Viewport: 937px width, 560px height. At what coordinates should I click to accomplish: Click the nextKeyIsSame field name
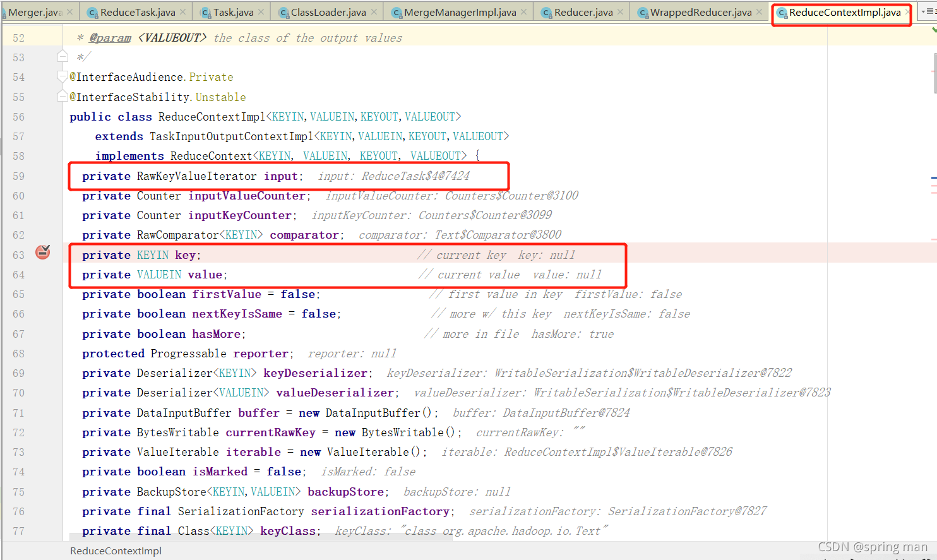(237, 314)
